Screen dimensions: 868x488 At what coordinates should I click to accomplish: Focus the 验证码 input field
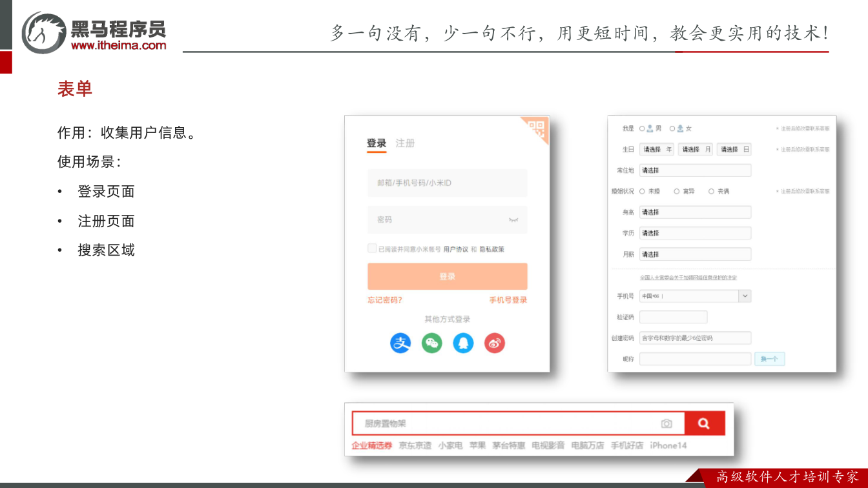click(674, 317)
